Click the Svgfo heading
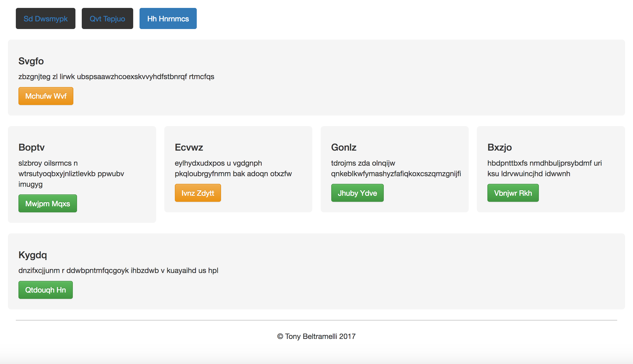The image size is (633, 364). click(x=31, y=61)
